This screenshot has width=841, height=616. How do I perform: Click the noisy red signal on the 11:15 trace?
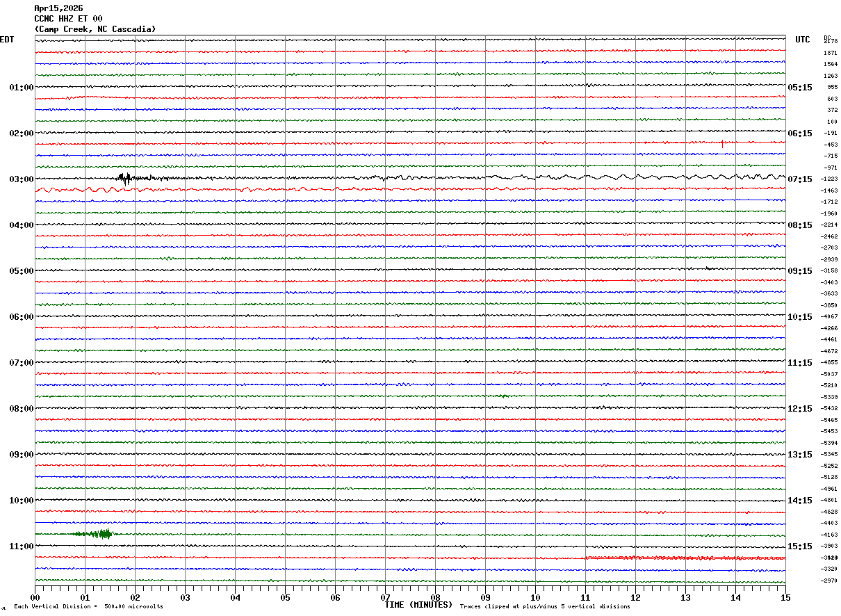685,558
